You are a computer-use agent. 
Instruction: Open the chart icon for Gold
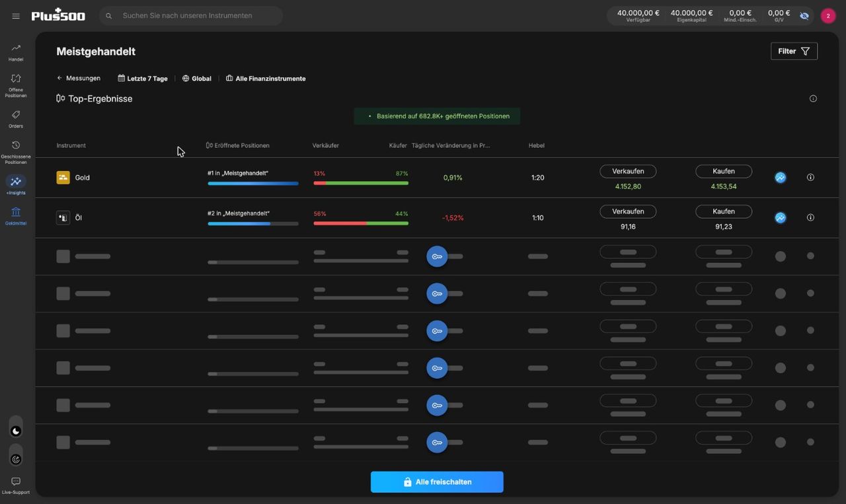click(x=781, y=178)
